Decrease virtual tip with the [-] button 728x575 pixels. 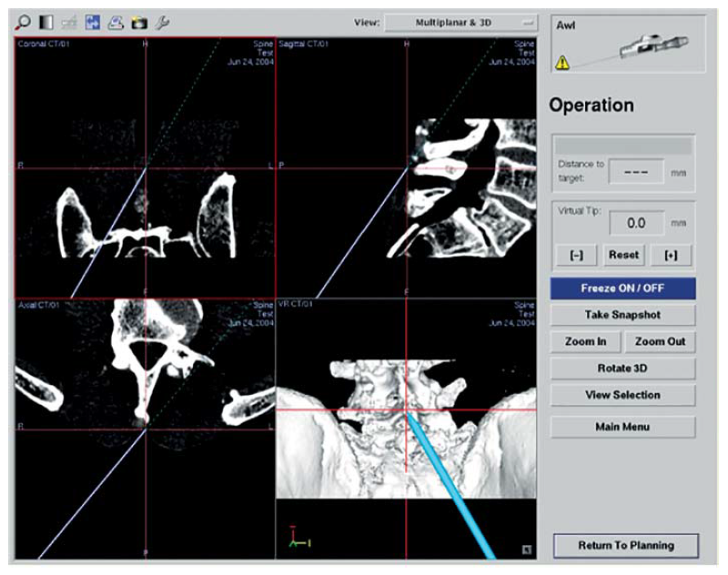(576, 256)
